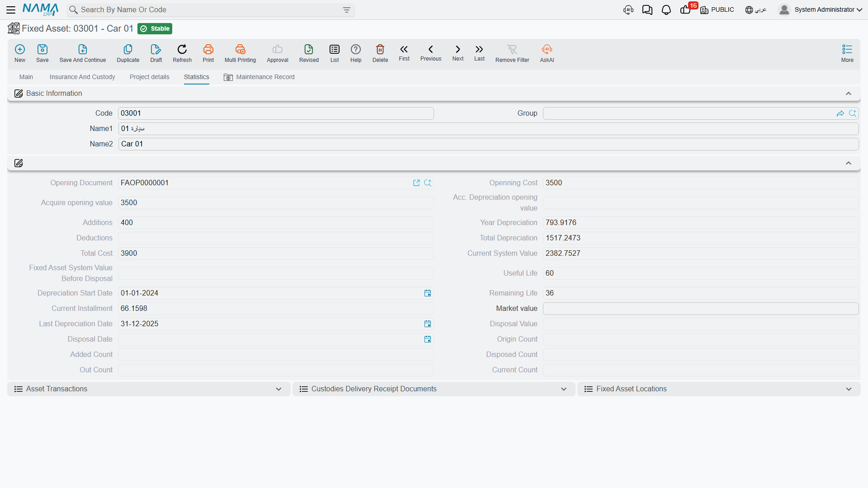Go to the Previous record
The image size is (868, 488).
click(x=431, y=52)
